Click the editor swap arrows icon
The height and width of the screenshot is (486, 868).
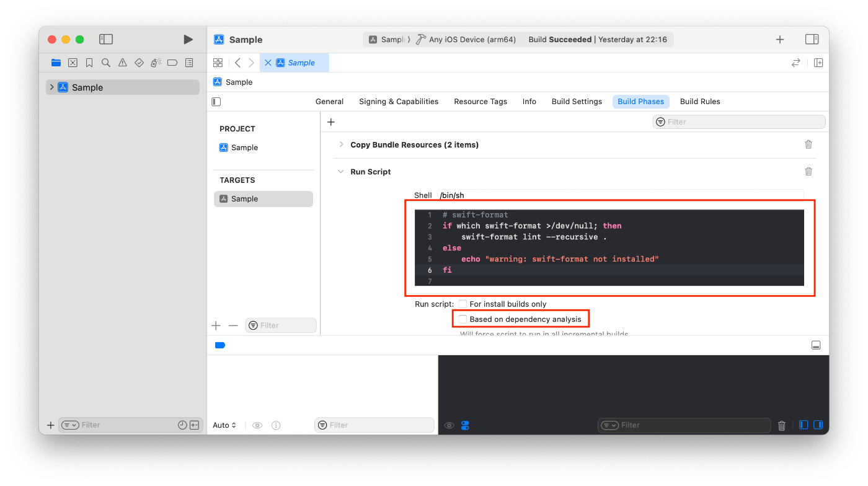coord(796,63)
